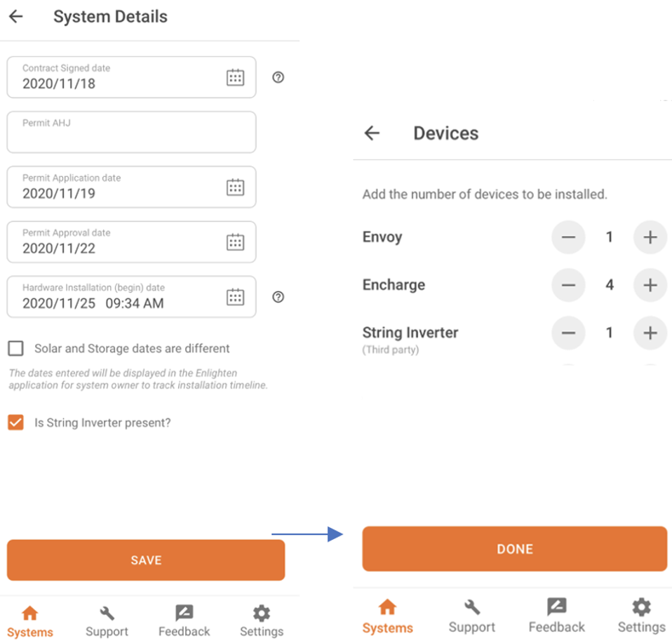
Task: Click the Permit AHJ input field
Action: point(131,132)
